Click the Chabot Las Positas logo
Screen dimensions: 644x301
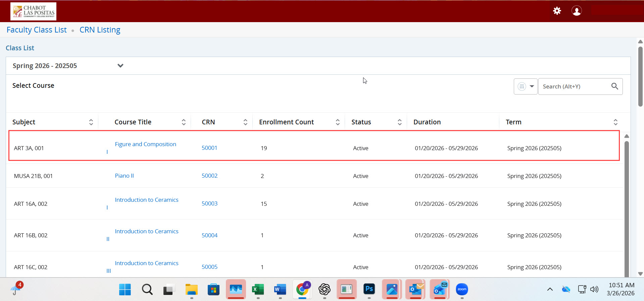pos(33,11)
